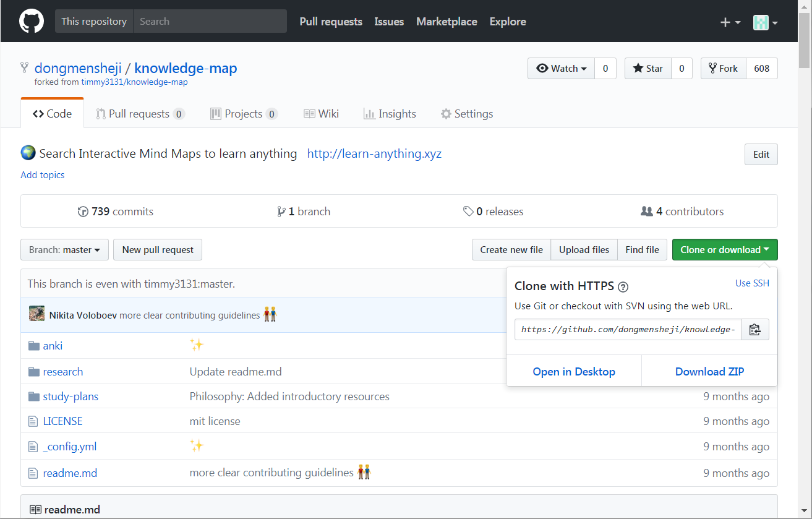Open knowledge-map repository link
The width and height of the screenshot is (812, 519).
coord(186,68)
